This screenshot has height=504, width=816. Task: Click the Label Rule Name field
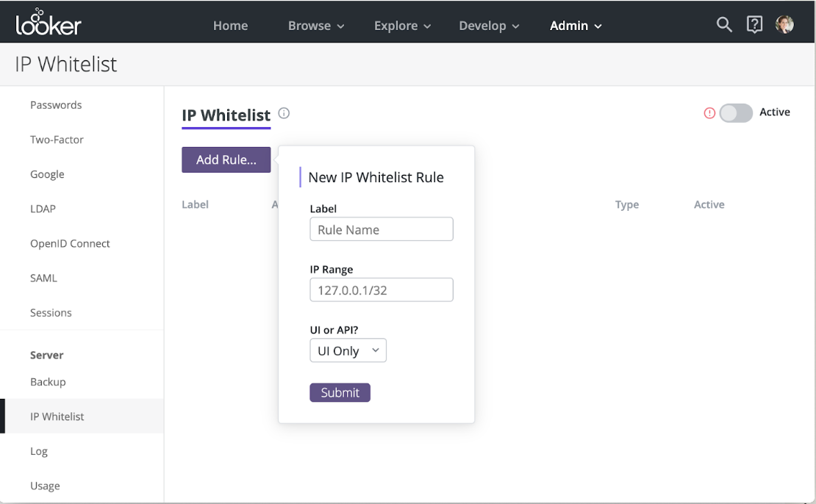tap(382, 229)
